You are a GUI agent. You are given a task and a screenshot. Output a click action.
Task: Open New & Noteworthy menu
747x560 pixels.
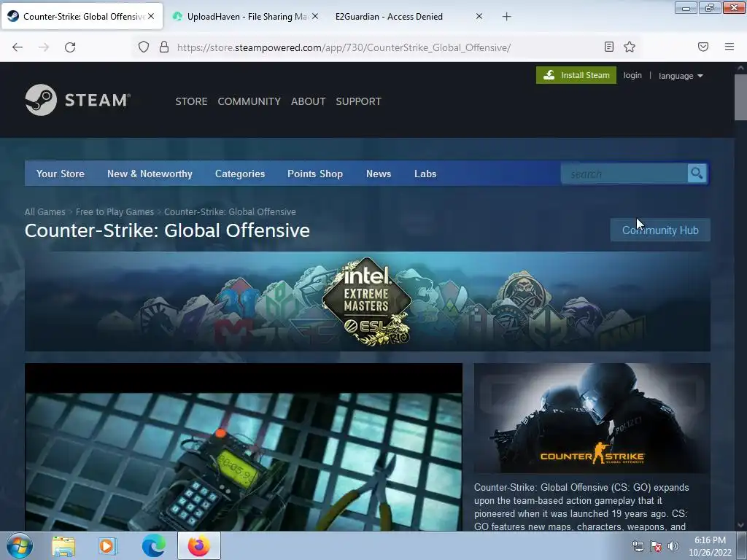[150, 174]
